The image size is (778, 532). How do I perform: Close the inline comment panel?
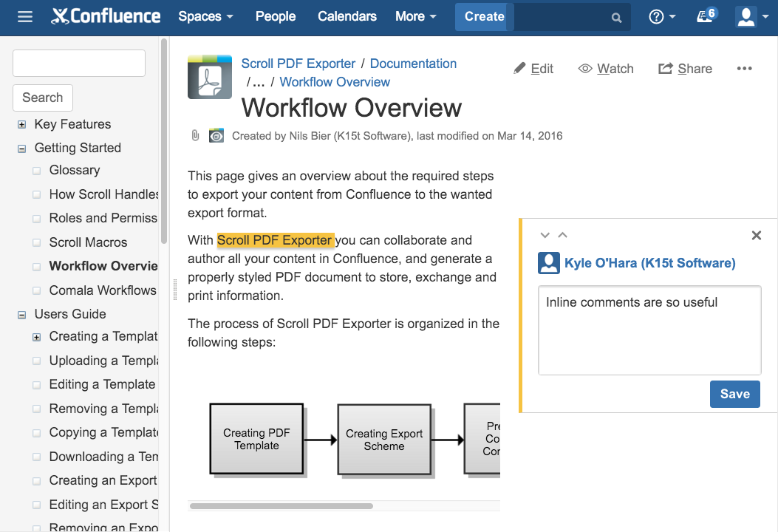point(756,236)
